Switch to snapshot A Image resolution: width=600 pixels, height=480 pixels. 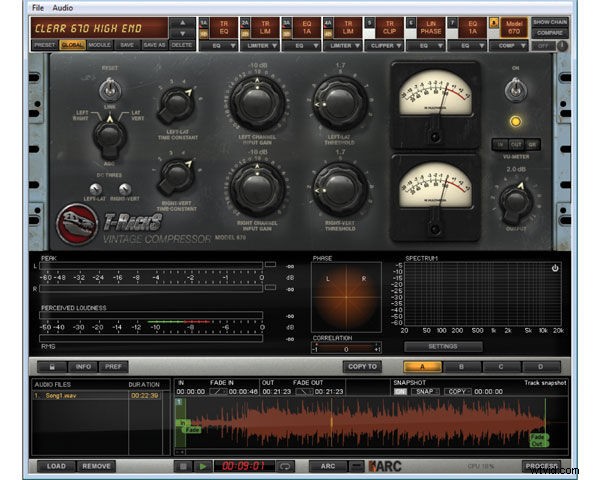point(423,367)
